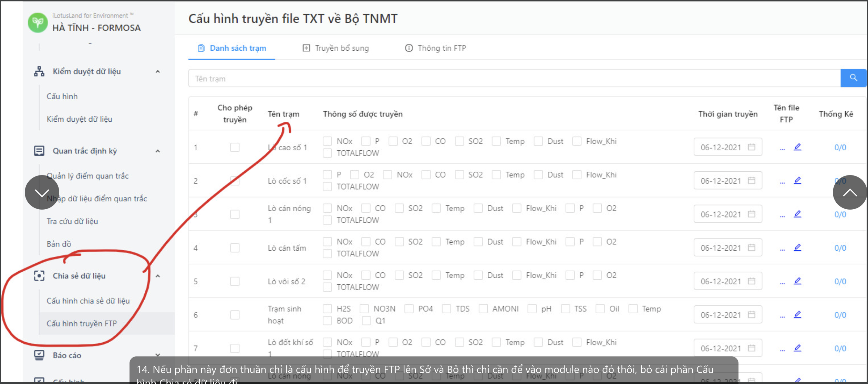Click the blue search magnifier button
This screenshot has height=384, width=868.
[x=853, y=78]
